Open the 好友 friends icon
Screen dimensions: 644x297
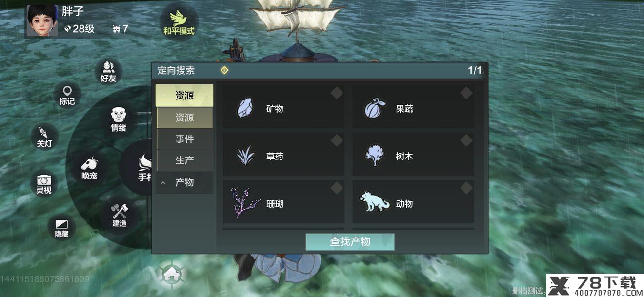[108, 72]
